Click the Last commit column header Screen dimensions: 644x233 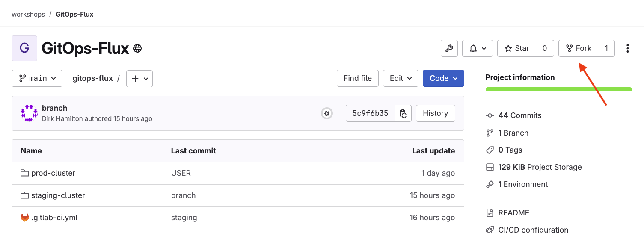pyautogui.click(x=193, y=151)
